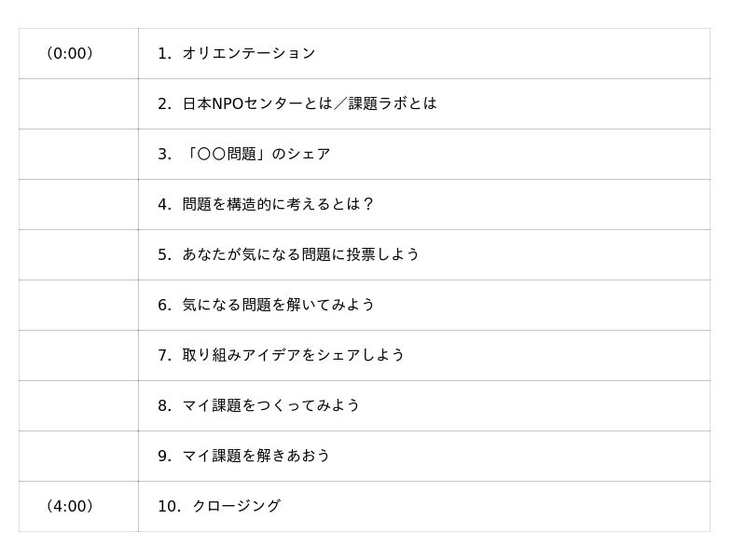Select item 7 取り組みアイデアをシェアしよう

point(282,356)
